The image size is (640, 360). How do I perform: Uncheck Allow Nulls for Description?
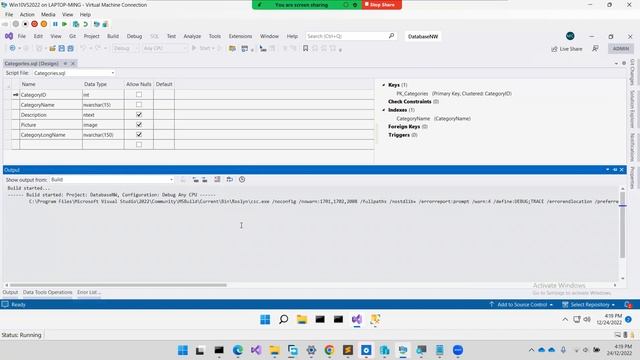pos(139,115)
